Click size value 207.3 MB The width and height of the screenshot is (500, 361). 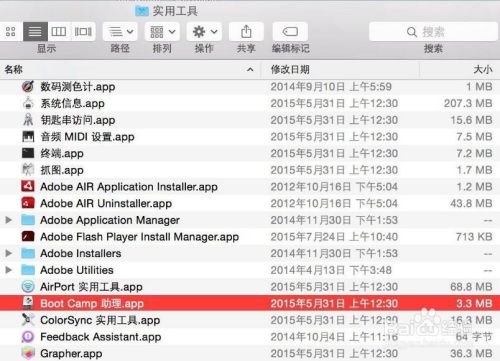468,103
